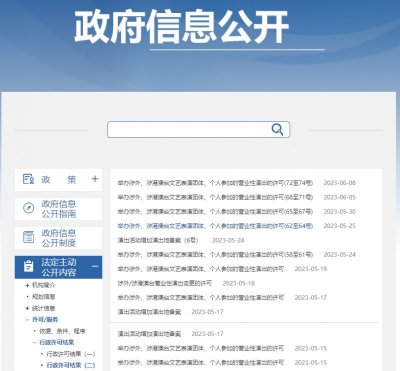This screenshot has width=400, height=371.
Task: Open the 62至64号 permit notice link
Action: 215,226
